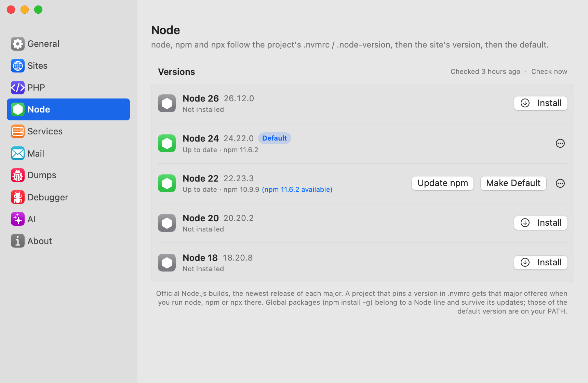Click the green hexagon icon for Node 22
The image size is (588, 383).
point(167,183)
